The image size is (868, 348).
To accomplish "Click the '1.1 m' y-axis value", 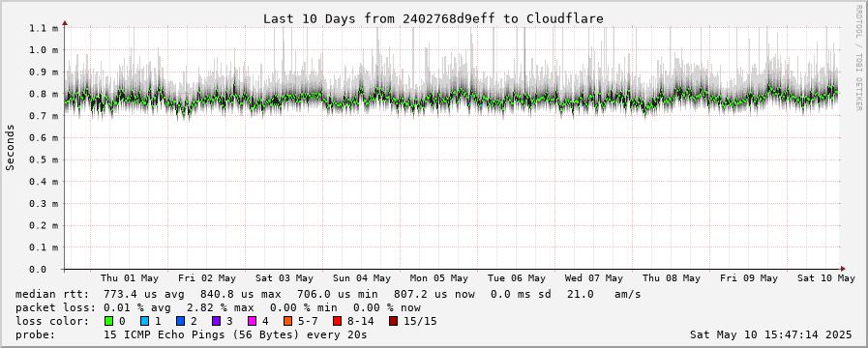I will [x=44, y=28].
